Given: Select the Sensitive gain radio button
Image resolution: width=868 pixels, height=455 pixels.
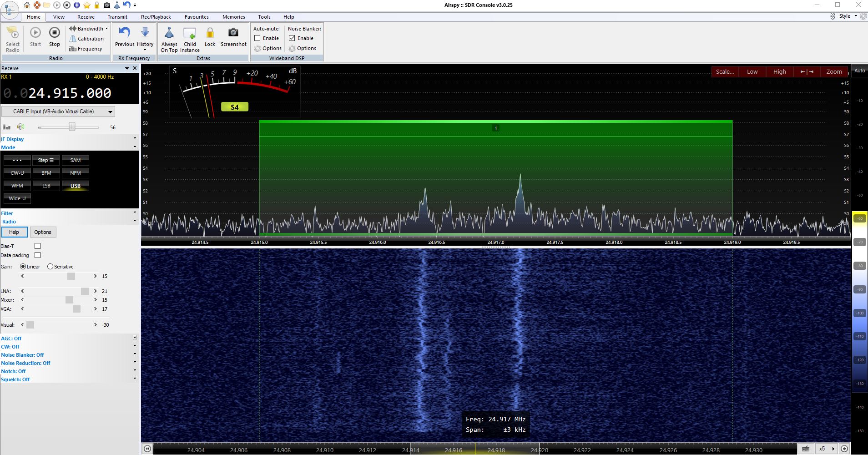Looking at the screenshot, I should (50, 267).
